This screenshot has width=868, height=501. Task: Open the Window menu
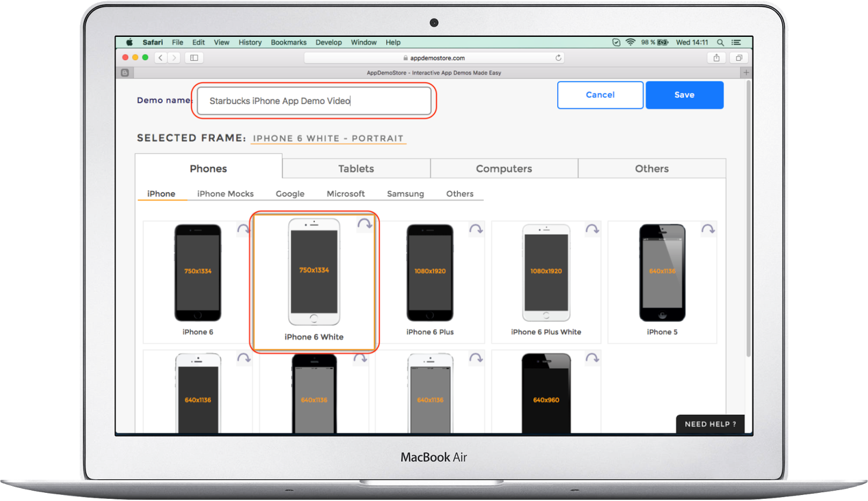coord(363,42)
